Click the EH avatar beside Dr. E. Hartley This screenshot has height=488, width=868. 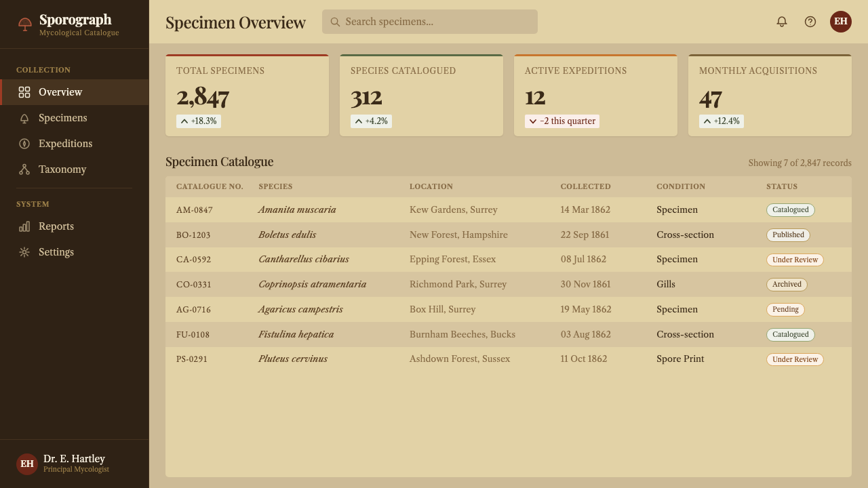tap(27, 464)
